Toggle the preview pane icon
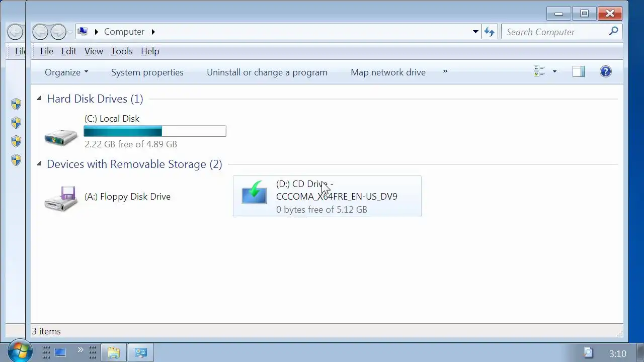The image size is (644, 362). [579, 72]
